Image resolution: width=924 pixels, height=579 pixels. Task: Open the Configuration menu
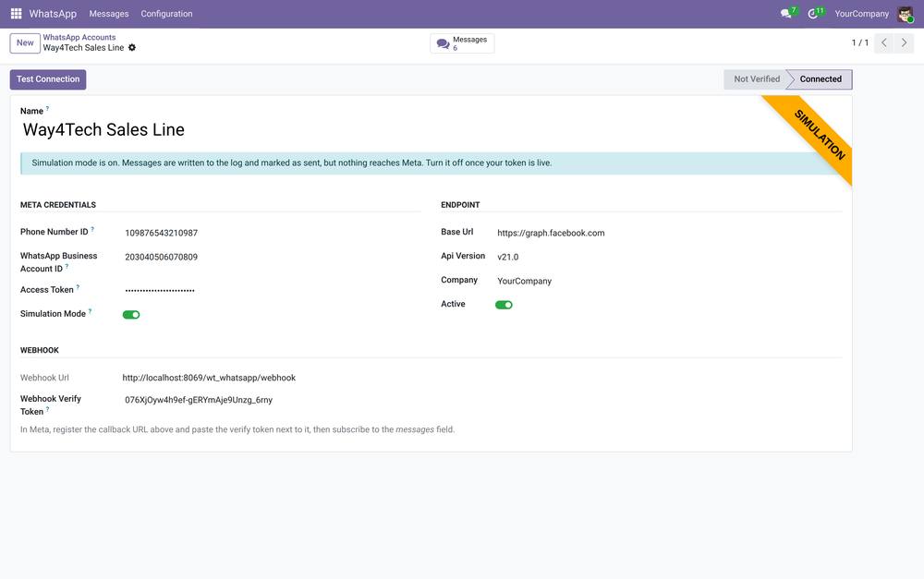166,14
